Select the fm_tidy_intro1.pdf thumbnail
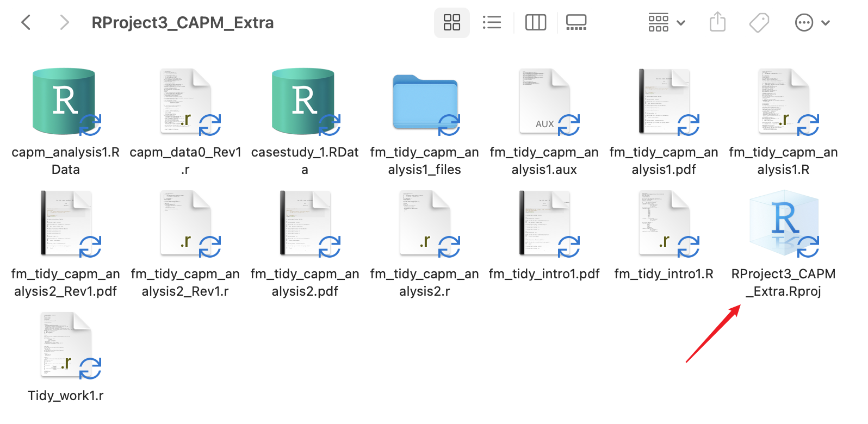Image resolution: width=868 pixels, height=424 pixels. (x=544, y=223)
